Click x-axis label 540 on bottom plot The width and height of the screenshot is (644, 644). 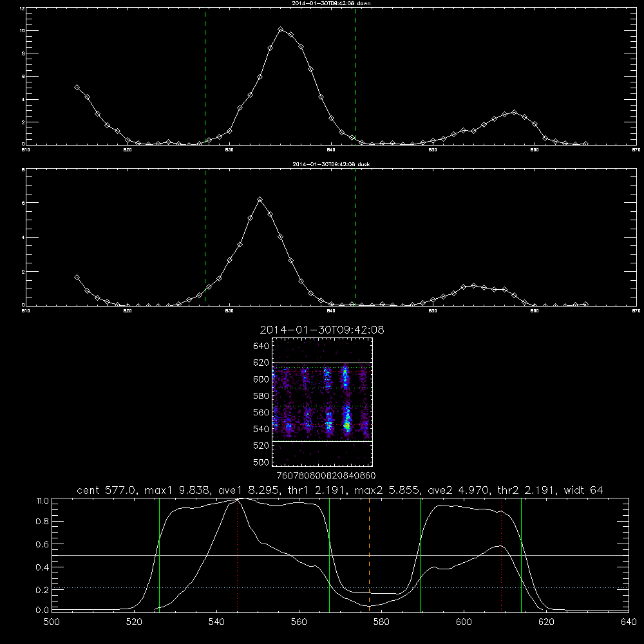point(216,622)
